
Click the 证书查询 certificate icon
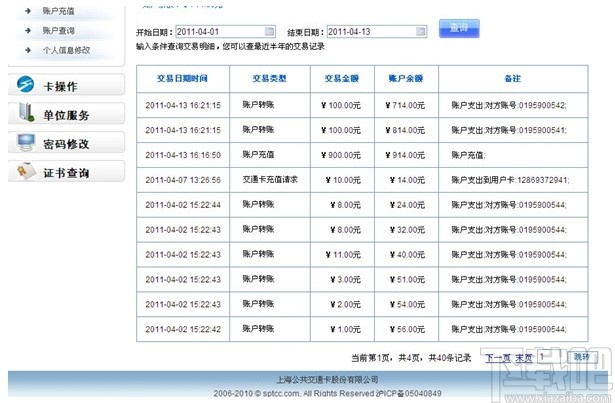tap(26, 171)
